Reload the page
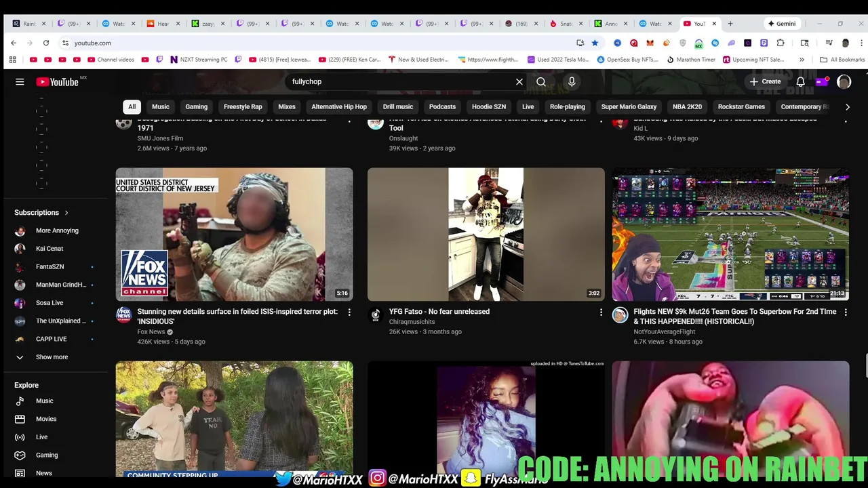Image resolution: width=868 pixels, height=488 pixels. coord(46,43)
